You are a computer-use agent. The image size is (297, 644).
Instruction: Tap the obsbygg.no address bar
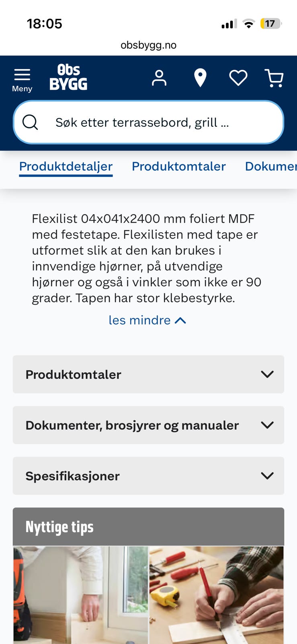click(x=148, y=45)
